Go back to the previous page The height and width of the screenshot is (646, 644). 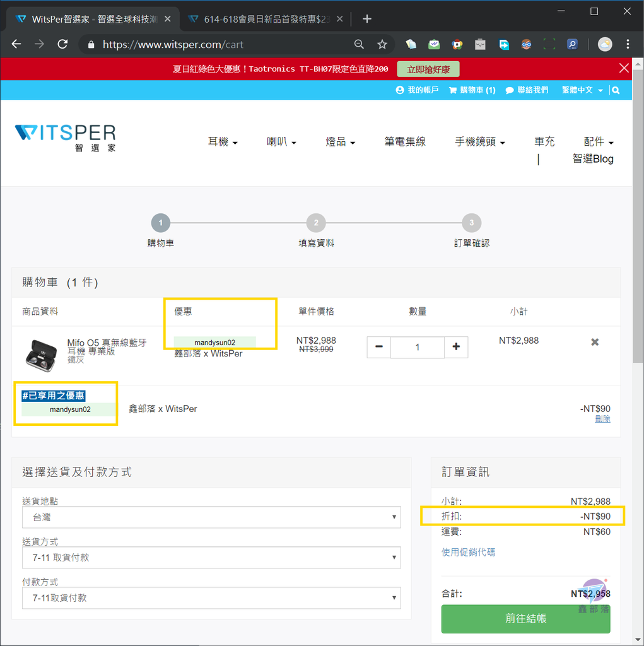click(16, 44)
